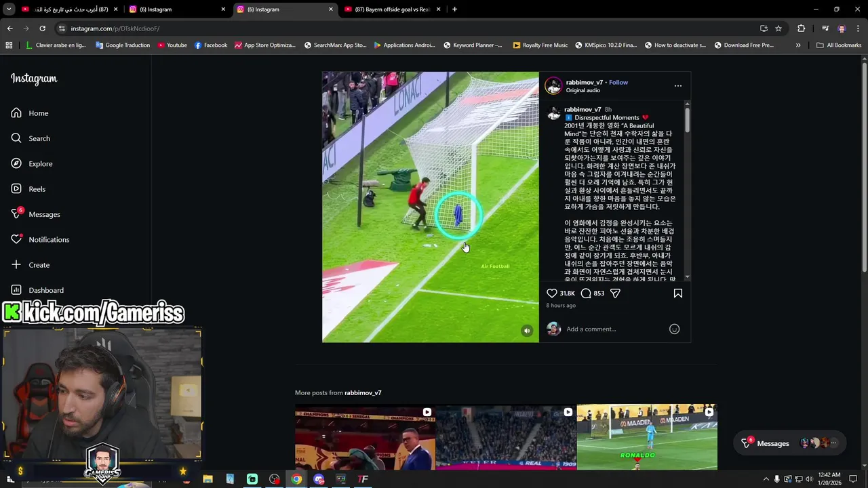Image resolution: width=868 pixels, height=488 pixels.
Task: Open Royalty Free Music bookmark
Action: pos(540,45)
